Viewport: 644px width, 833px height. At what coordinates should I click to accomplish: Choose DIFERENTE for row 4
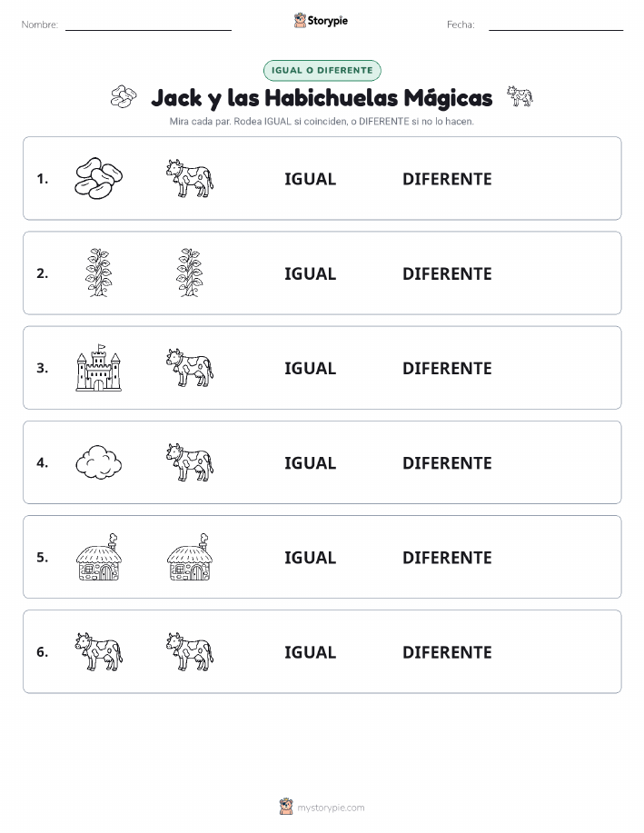[x=447, y=462]
